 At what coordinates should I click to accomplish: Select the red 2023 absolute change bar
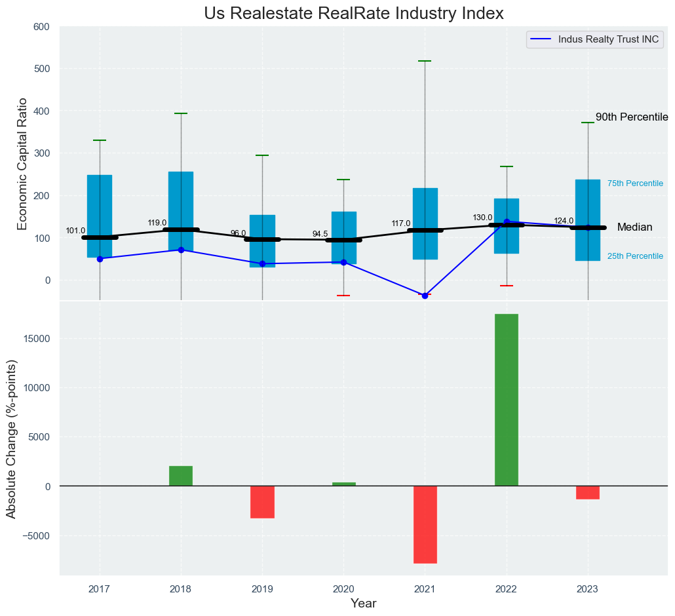pos(588,493)
